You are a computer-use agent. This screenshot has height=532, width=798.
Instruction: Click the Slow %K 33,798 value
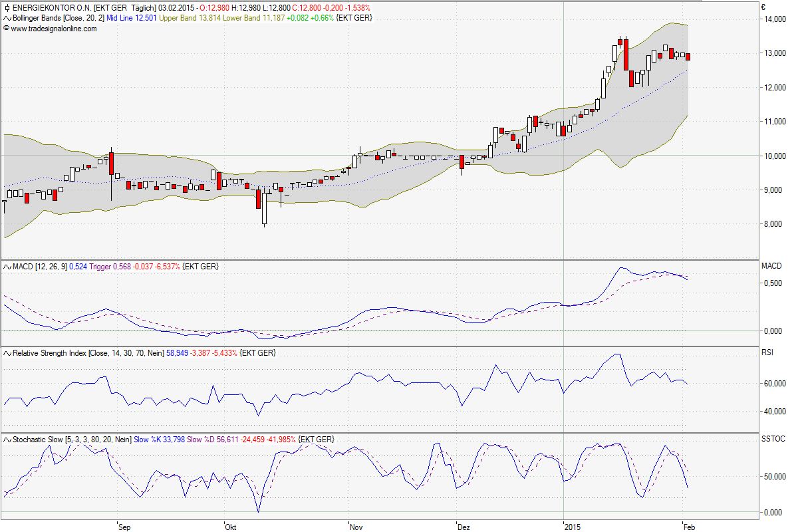click(x=160, y=440)
